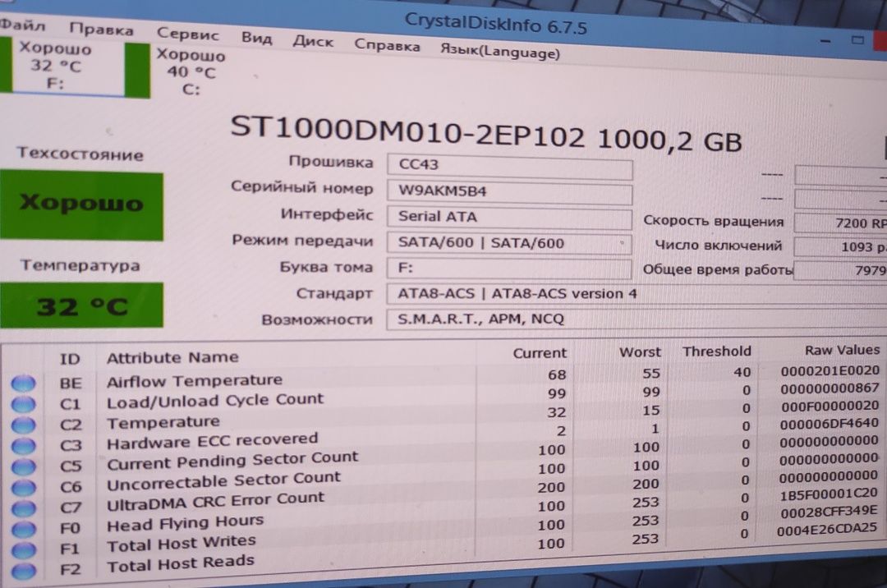Click the drive title ST1000DM010-2EP102 1000,2 GB
887x588 pixels.
click(486, 133)
